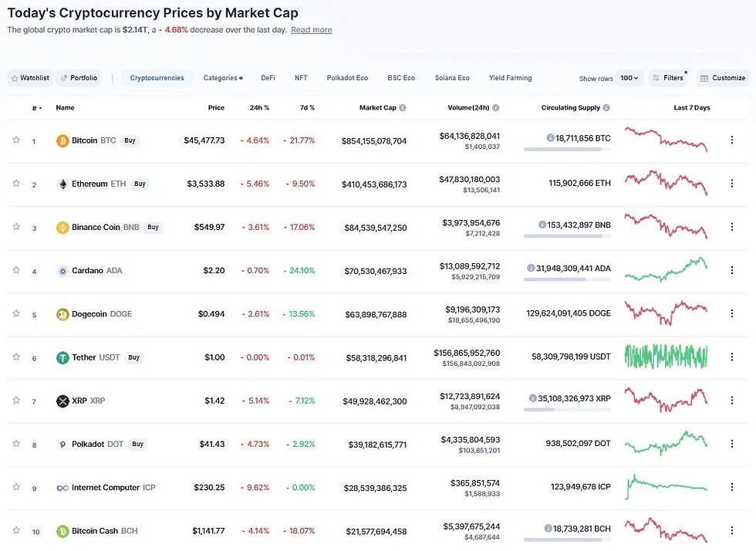Switch to the DeFi tab
The width and height of the screenshot is (756, 551).
[x=268, y=78]
